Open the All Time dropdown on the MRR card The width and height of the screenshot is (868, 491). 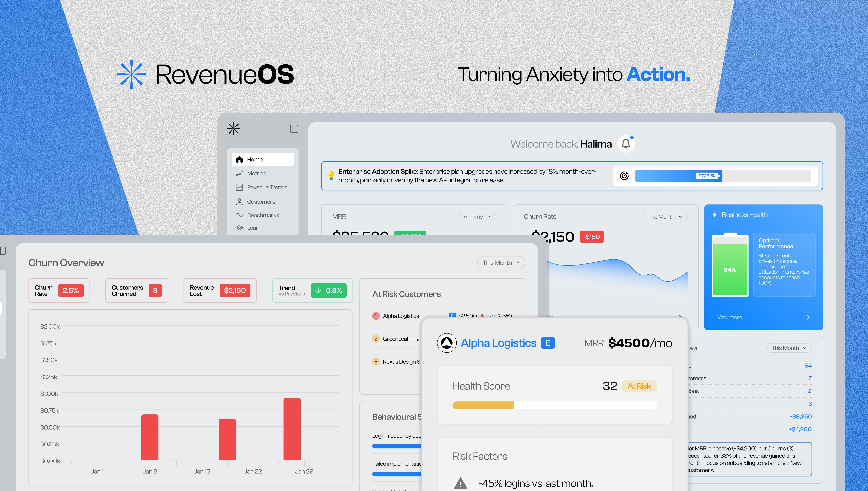477,217
